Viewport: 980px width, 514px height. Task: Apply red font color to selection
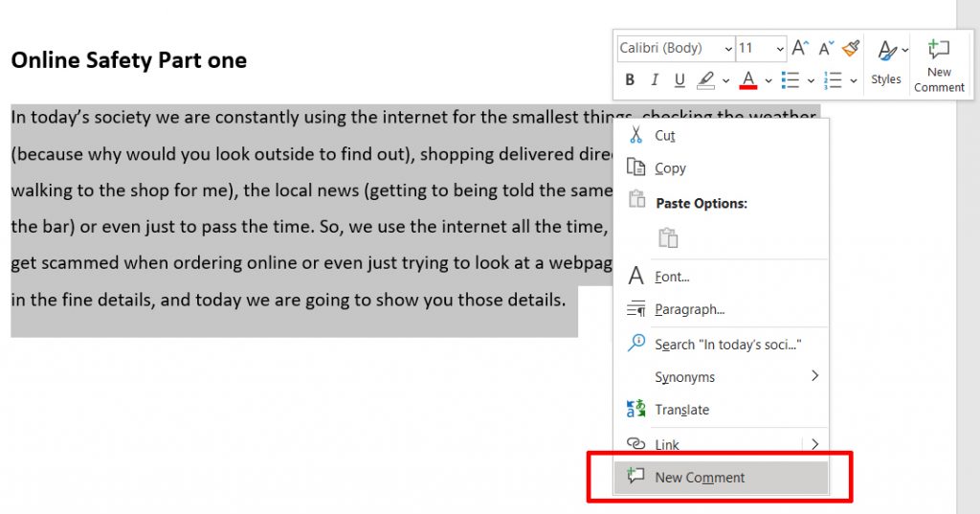click(x=748, y=80)
